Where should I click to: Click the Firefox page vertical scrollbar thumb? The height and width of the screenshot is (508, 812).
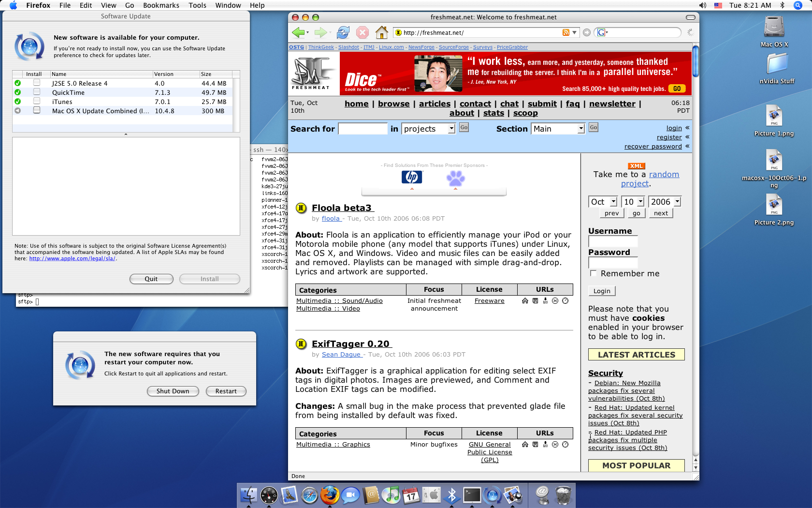(x=696, y=61)
